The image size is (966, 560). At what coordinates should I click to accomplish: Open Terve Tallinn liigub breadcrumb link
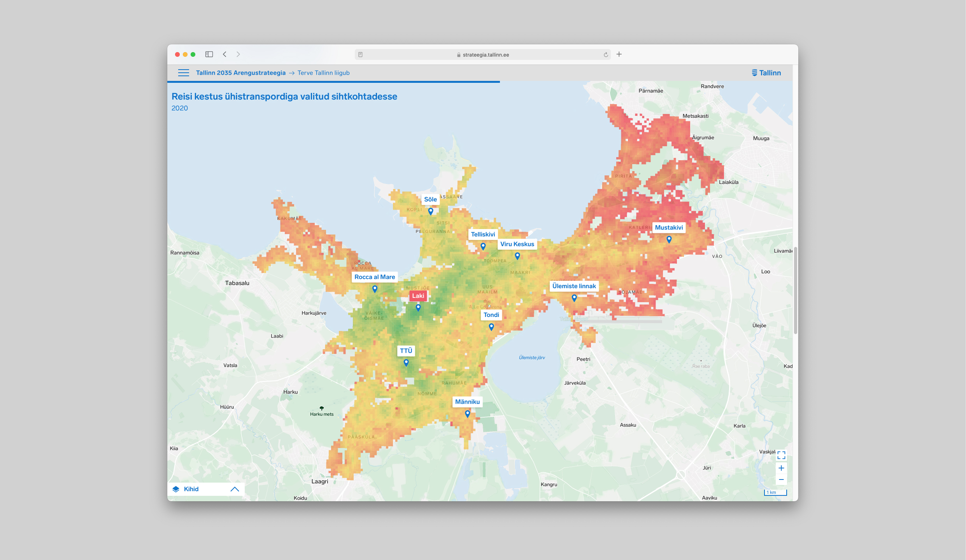tap(323, 73)
